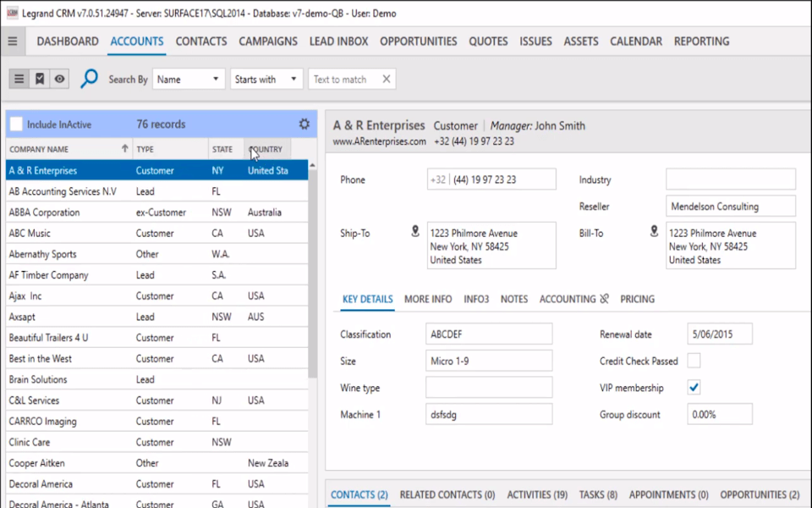Click the Phone number field
The width and height of the screenshot is (812, 508).
click(491, 179)
